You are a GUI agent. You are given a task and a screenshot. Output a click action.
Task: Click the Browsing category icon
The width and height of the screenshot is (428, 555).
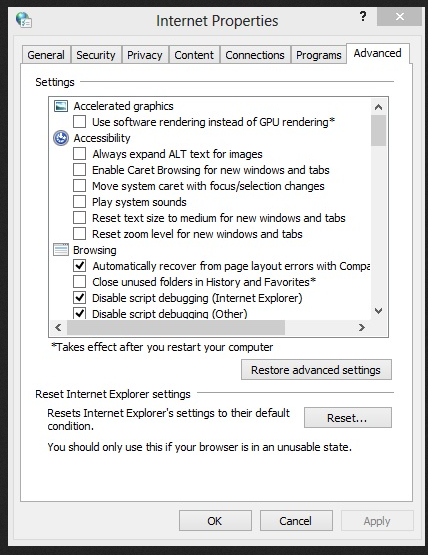coord(61,250)
